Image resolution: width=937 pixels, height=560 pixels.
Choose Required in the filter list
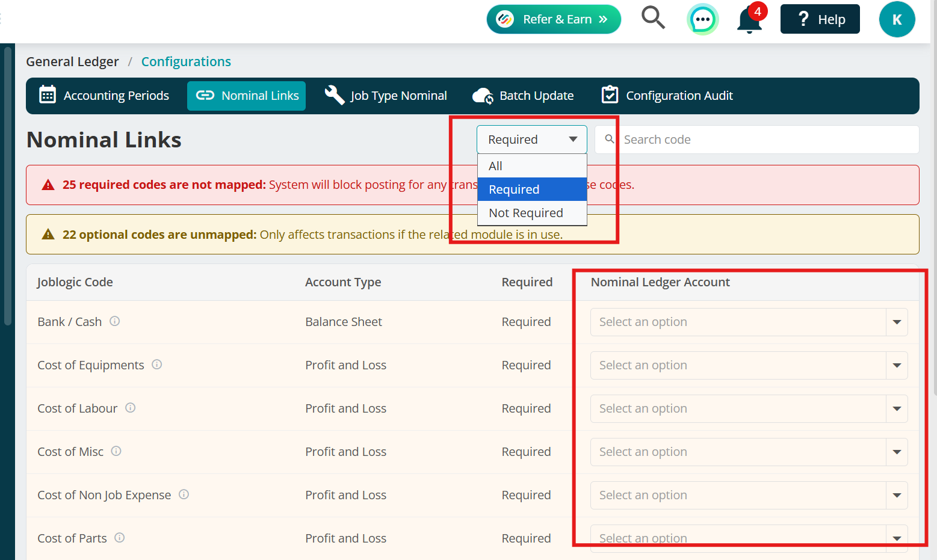coord(532,189)
